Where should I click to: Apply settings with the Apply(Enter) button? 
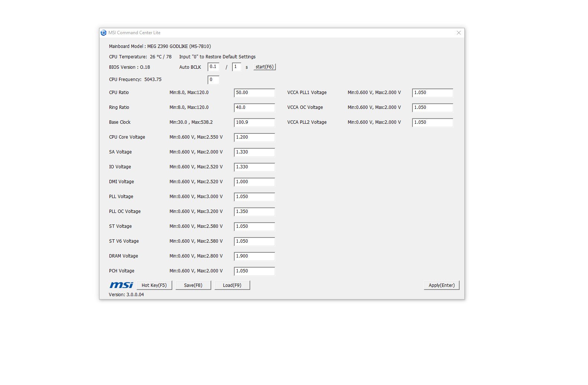point(442,285)
